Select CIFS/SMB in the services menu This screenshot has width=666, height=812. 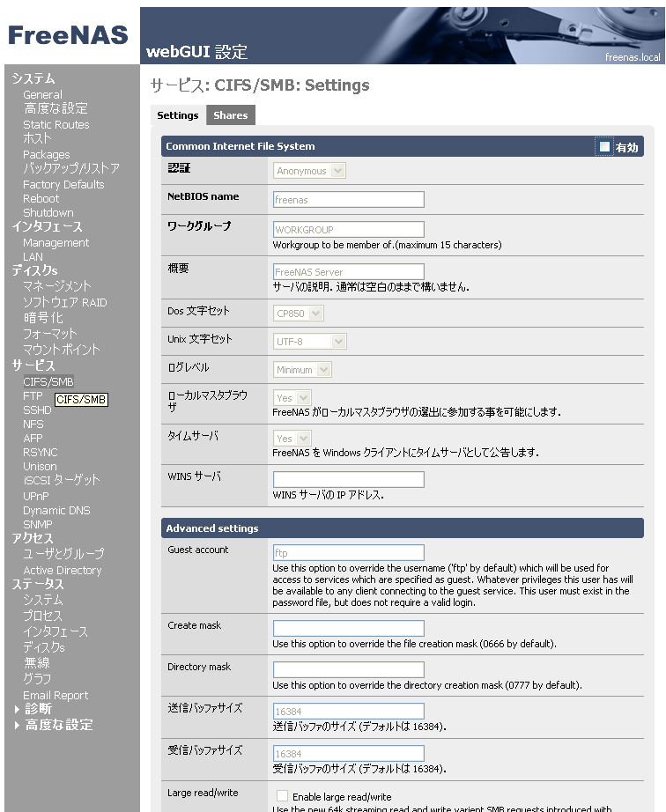[x=48, y=381]
